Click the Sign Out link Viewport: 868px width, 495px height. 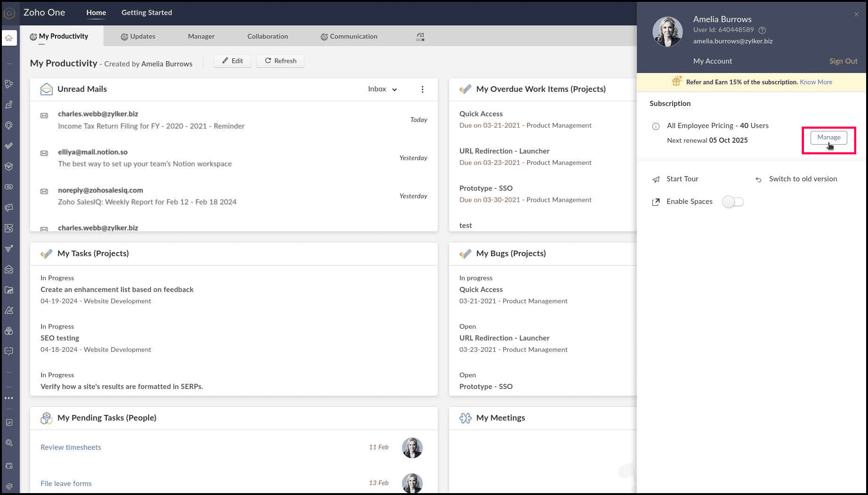(x=843, y=61)
